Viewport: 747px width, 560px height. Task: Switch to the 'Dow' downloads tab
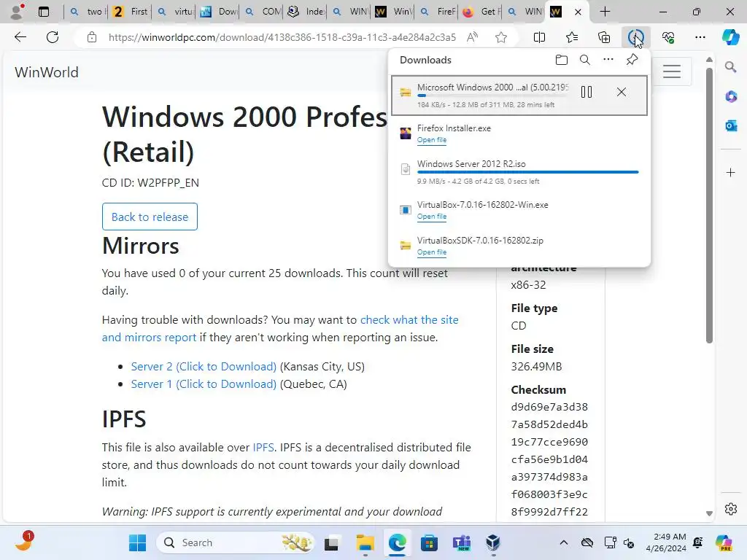click(x=217, y=12)
